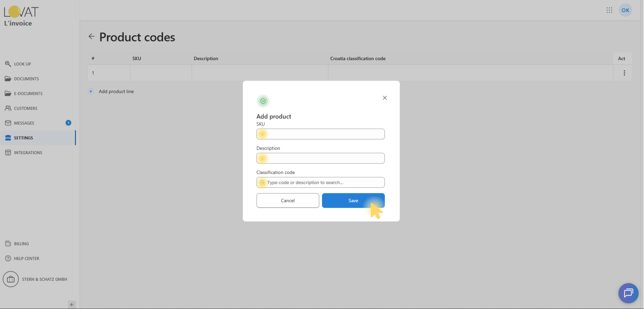This screenshot has height=309, width=644.
Task: Navigate to Customers
Action: [x=26, y=108]
